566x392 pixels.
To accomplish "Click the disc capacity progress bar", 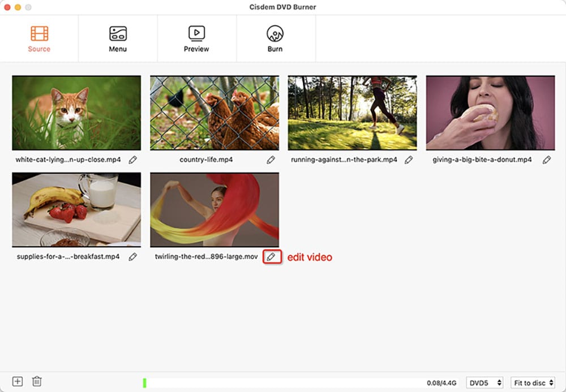I will 283,383.
